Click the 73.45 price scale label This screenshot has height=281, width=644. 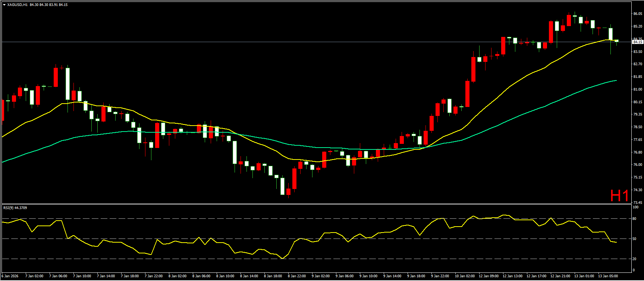click(637, 202)
